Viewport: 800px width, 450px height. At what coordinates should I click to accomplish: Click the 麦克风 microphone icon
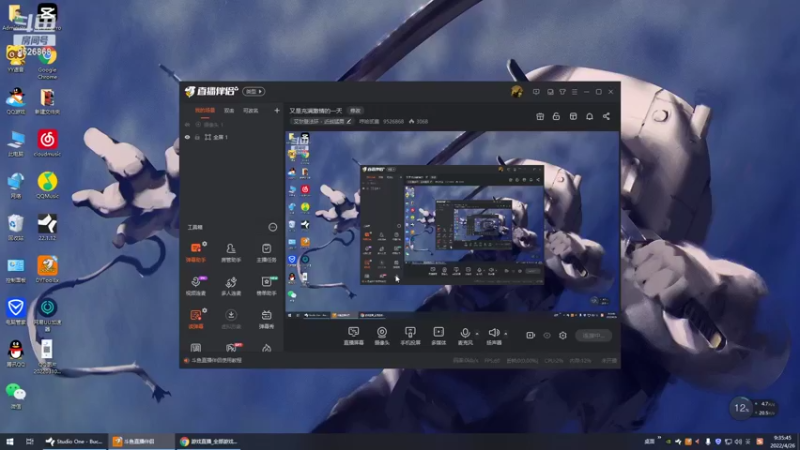(x=465, y=333)
